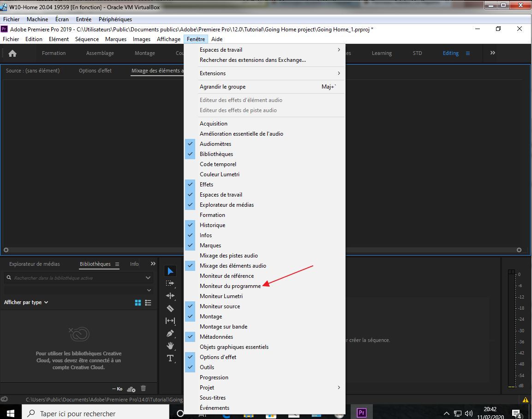Viewport: 532px width, 419px height.
Task: Toggle Explorateur de médias in the menu
Action: tap(264, 205)
